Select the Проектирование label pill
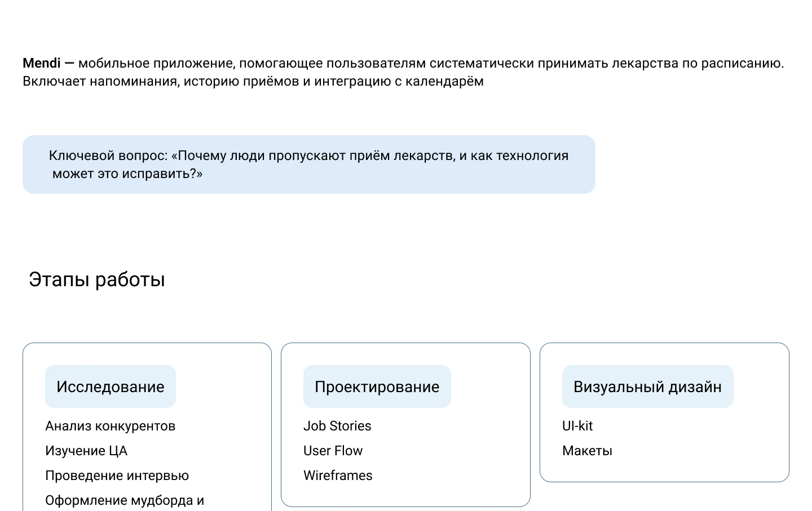This screenshot has height=511, width=812. [x=377, y=386]
